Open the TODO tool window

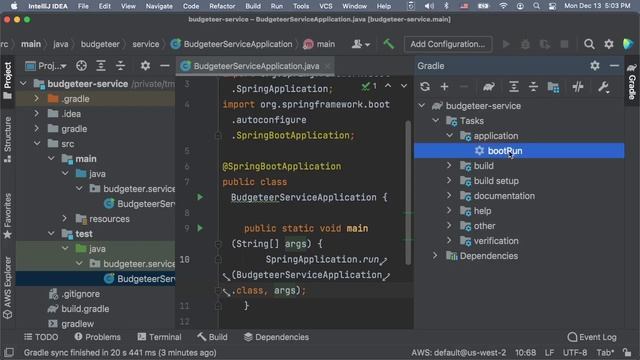tap(41, 337)
